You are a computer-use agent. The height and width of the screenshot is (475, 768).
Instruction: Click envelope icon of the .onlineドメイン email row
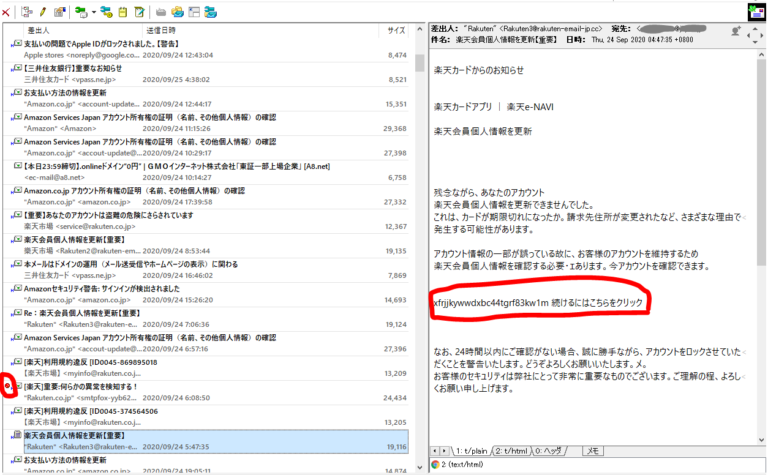[18, 166]
